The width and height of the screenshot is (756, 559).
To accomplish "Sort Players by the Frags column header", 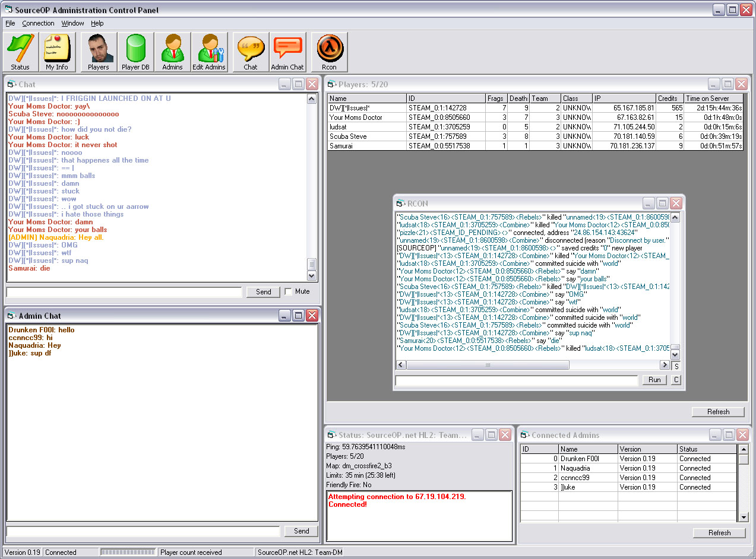I will (x=496, y=99).
